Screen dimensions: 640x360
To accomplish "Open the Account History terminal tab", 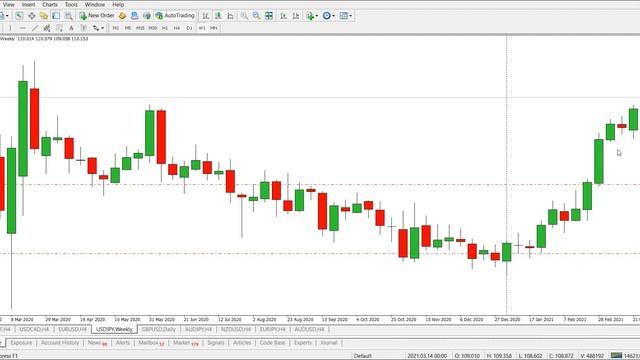I will click(x=60, y=343).
